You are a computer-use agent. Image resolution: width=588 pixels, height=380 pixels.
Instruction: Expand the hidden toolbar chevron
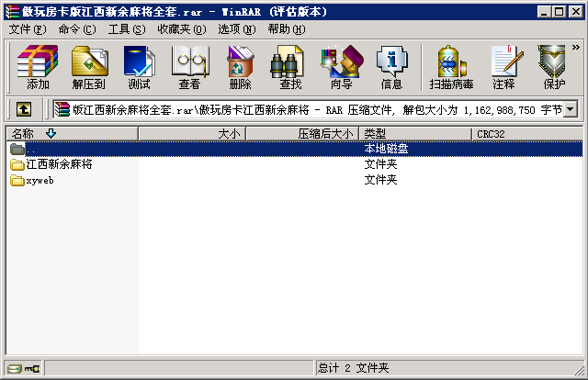pyautogui.click(x=576, y=47)
